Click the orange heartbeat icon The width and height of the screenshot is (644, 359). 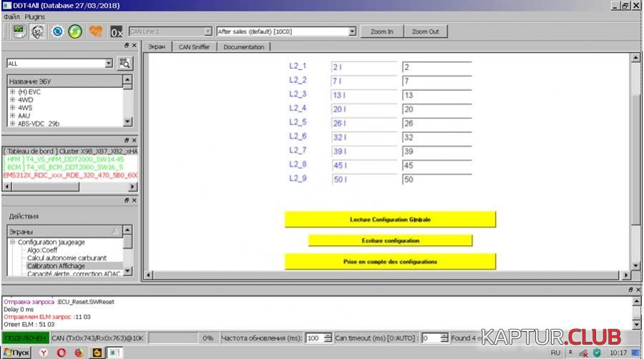[95, 31]
